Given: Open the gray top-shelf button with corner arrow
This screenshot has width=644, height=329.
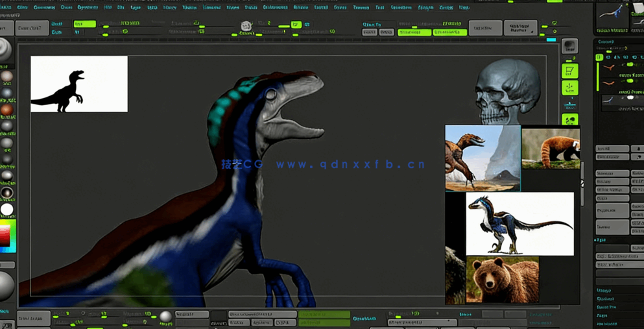Looking at the screenshot, I should (x=519, y=29).
